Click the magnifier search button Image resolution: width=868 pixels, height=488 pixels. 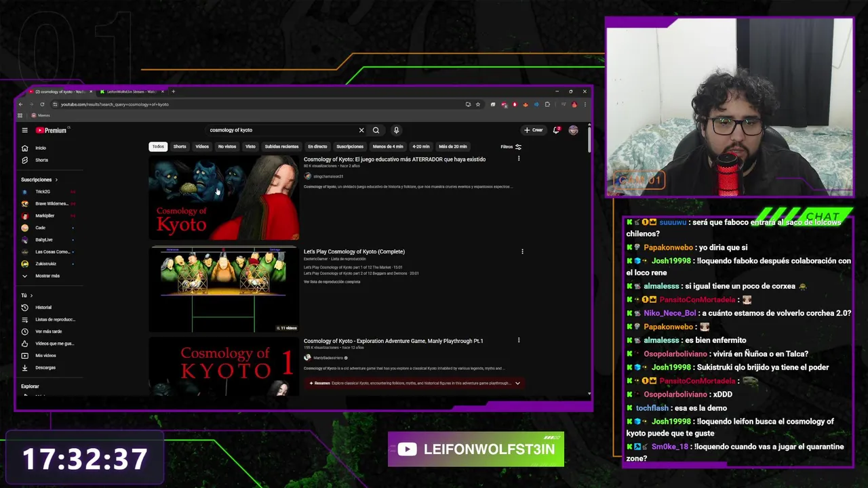(376, 130)
